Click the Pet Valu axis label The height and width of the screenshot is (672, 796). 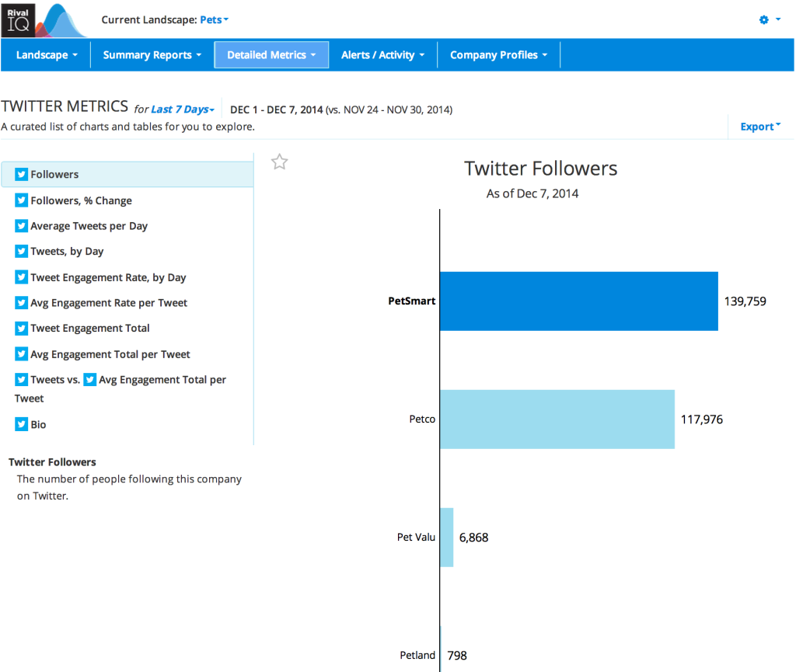coord(417,537)
